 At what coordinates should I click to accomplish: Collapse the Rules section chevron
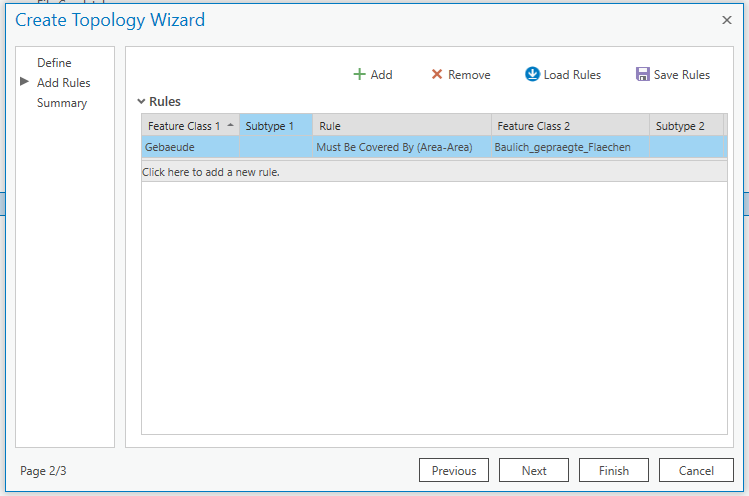click(141, 101)
